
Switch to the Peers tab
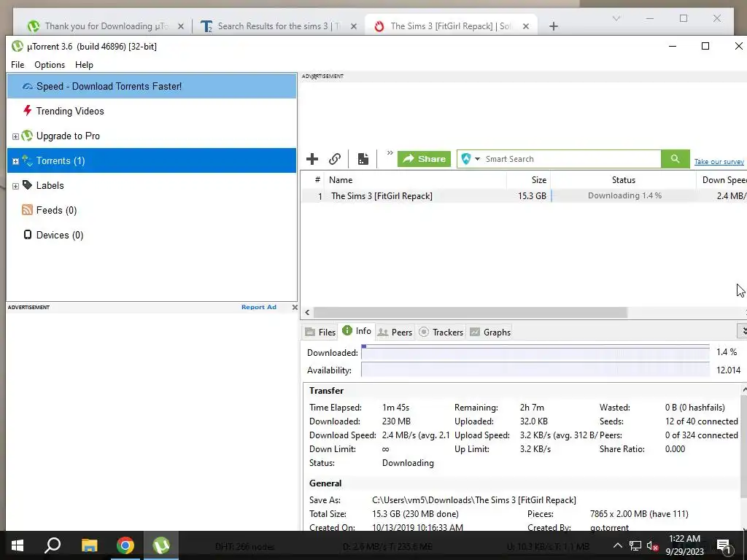coord(395,332)
